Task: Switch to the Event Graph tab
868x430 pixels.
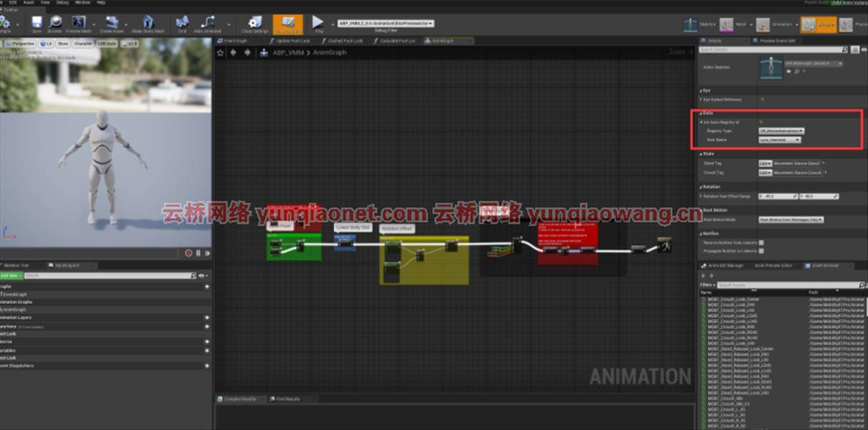Action: tap(235, 41)
